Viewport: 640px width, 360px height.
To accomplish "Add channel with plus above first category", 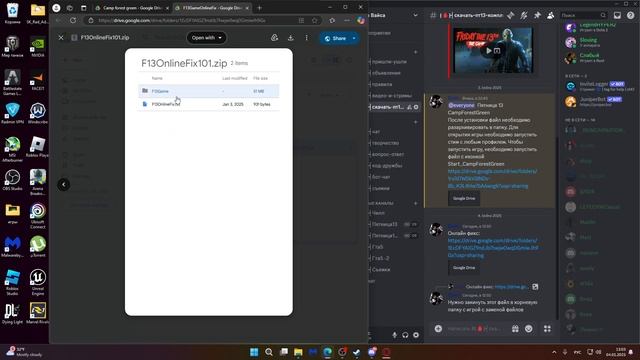I will pyautogui.click(x=416, y=52).
